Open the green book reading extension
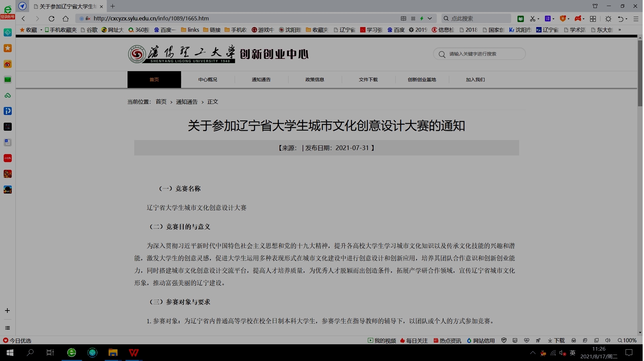This screenshot has width=644, height=361. [520, 19]
